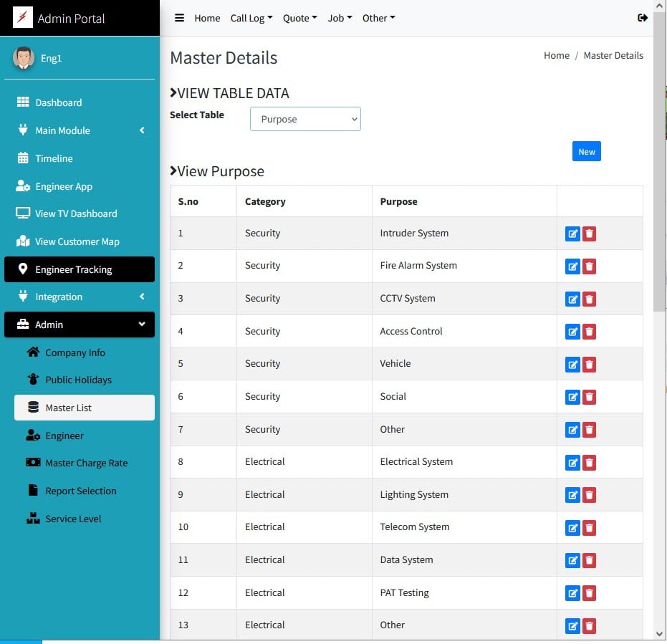Expand the Main Module sidebar menu

80,130
